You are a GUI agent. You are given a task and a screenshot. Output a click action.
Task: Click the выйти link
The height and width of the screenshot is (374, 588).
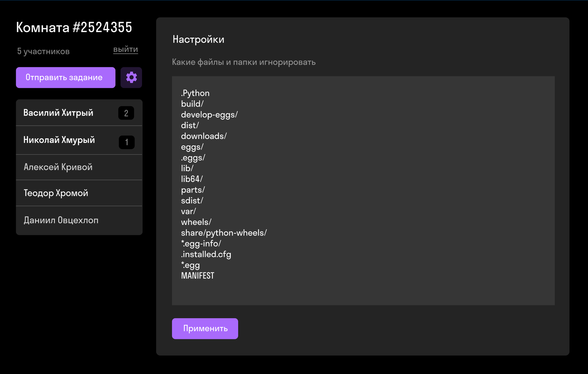point(126,49)
